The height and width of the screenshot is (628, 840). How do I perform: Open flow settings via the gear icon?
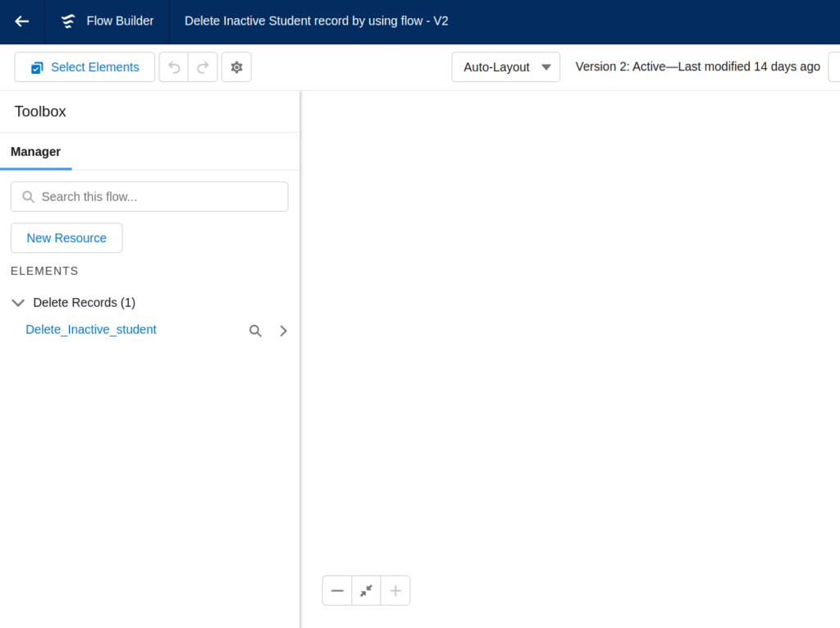tap(236, 67)
